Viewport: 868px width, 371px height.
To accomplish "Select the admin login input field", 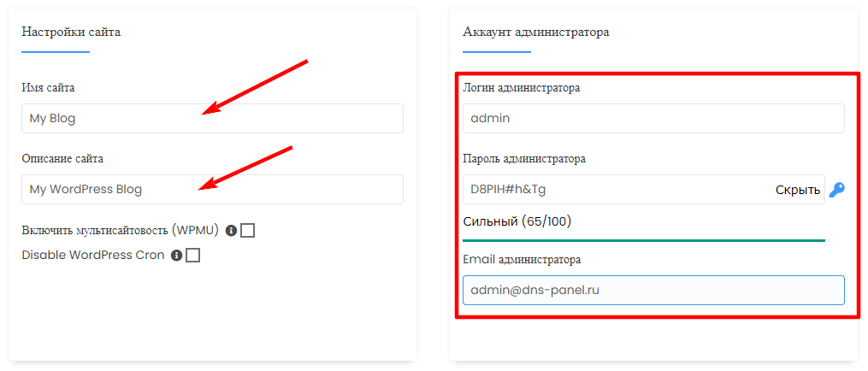I will pos(653,119).
